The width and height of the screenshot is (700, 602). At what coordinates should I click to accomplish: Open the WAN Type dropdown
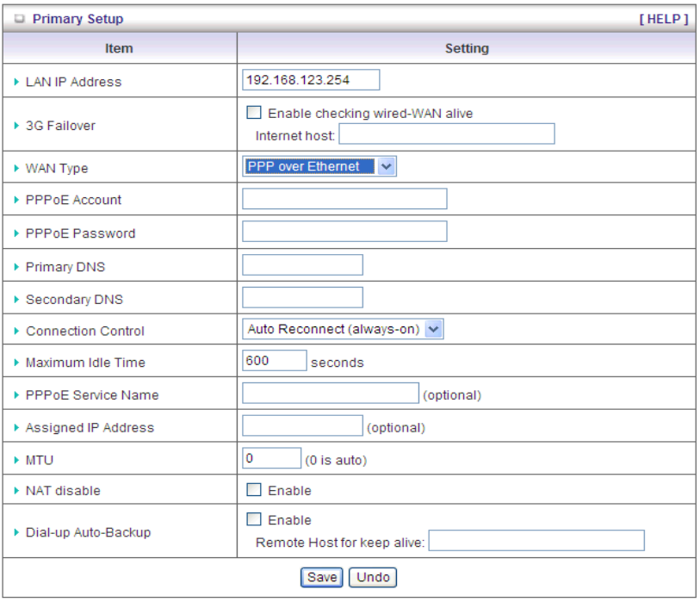tap(319, 167)
